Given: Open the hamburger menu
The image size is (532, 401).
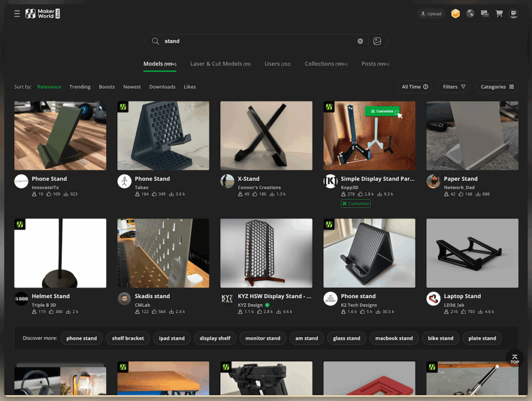Looking at the screenshot, I should click(17, 14).
